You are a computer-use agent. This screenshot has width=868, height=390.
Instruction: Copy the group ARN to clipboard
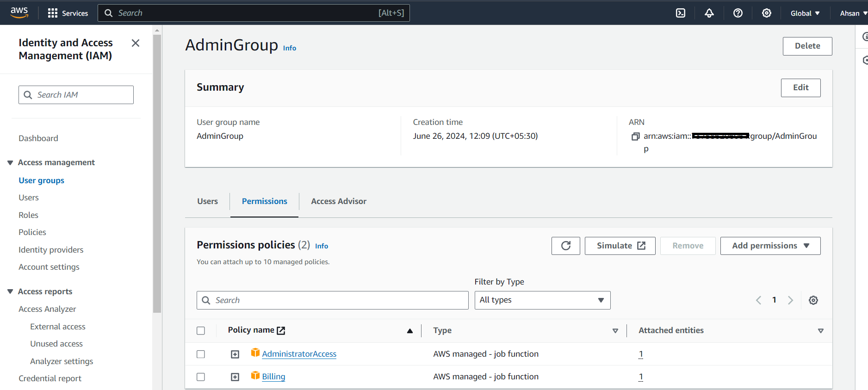[636, 136]
